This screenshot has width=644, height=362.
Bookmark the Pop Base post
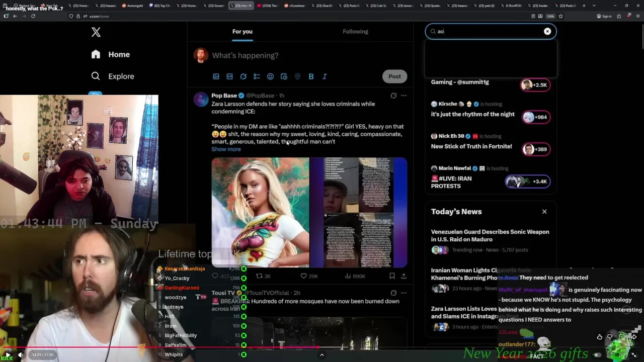[x=392, y=276]
